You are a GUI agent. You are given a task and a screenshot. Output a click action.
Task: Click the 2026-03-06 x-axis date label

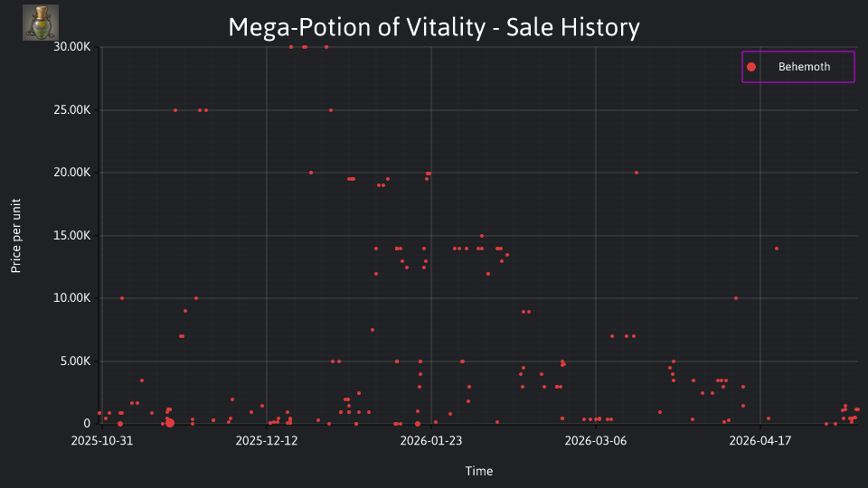pyautogui.click(x=596, y=441)
